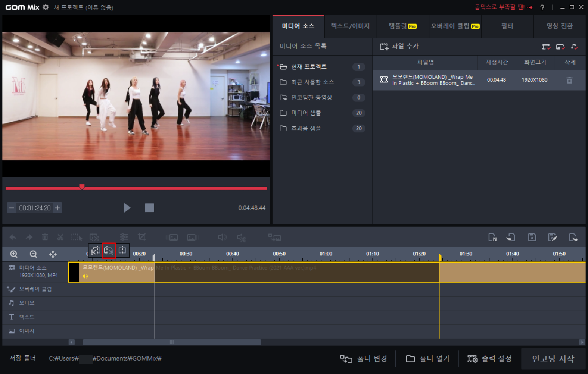The width and height of the screenshot is (588, 374).
Task: Select 최근 사용한 소스 folder
Action: click(x=322, y=82)
